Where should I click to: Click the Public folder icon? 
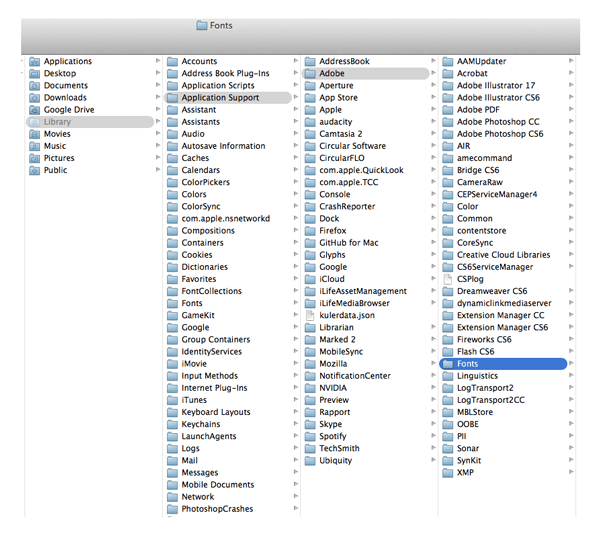tap(35, 170)
